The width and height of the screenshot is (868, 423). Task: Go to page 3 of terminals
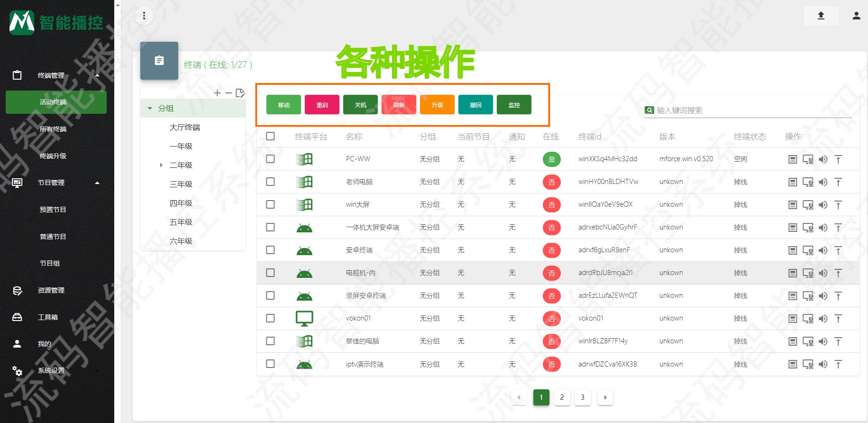pos(583,397)
